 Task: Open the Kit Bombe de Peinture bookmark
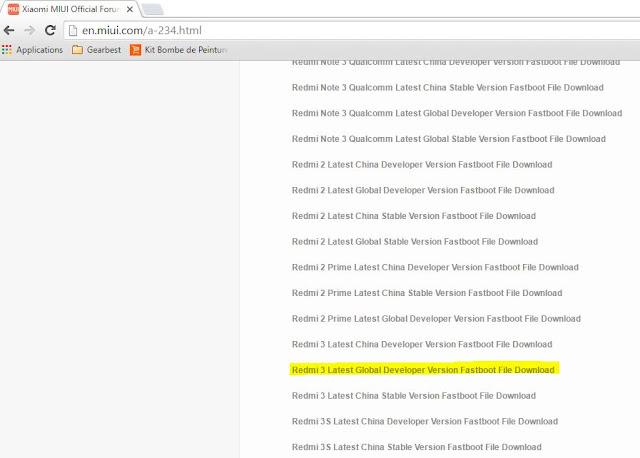click(178, 50)
